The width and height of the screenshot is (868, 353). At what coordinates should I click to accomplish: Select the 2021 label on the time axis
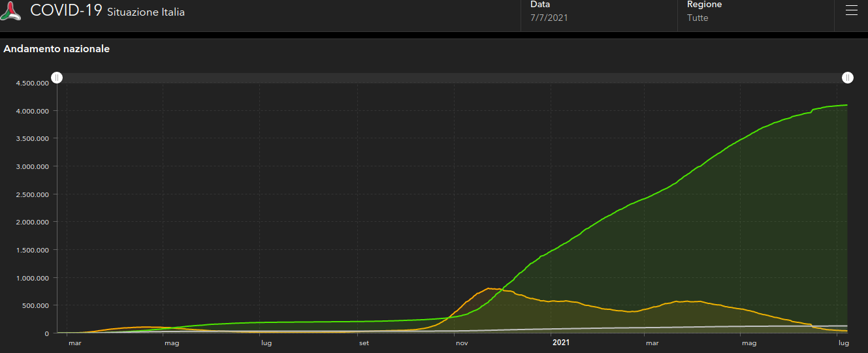click(x=560, y=343)
